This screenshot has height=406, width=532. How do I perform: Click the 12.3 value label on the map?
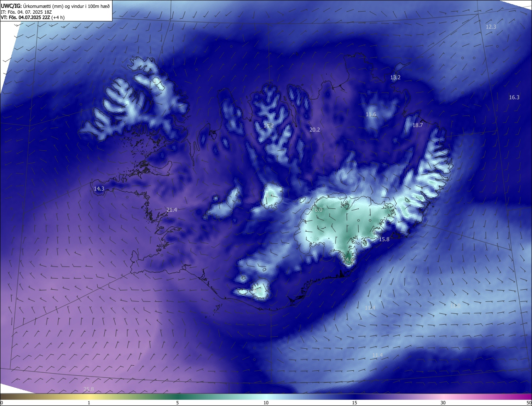point(491,27)
